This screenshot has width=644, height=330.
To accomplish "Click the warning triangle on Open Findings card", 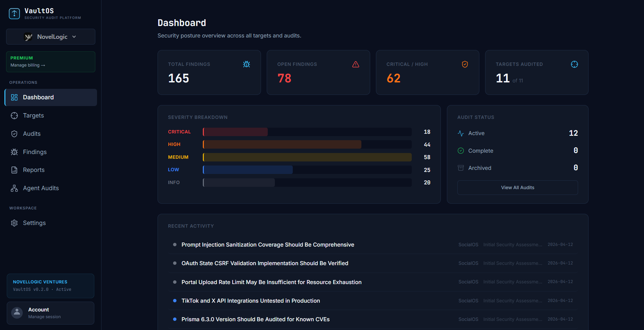I will tap(356, 64).
